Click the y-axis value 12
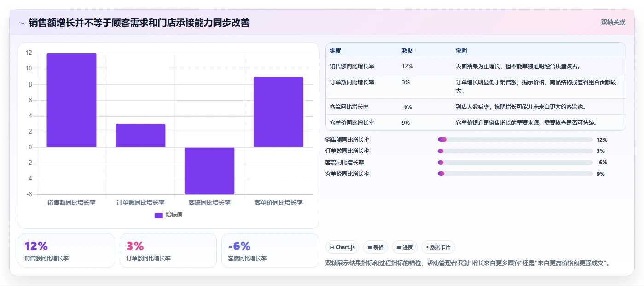 coord(29,53)
